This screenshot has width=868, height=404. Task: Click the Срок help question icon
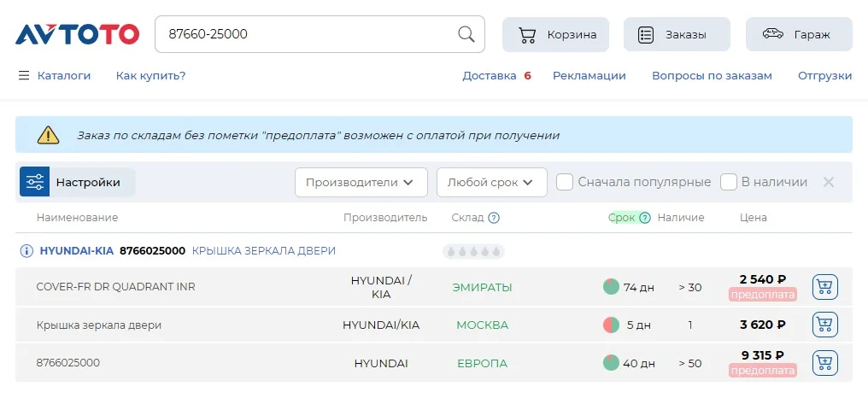click(644, 218)
